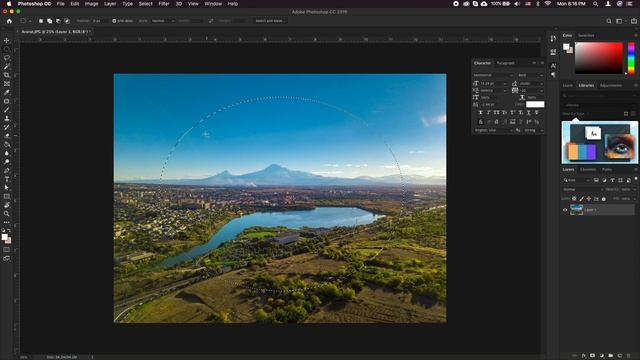
Task: Open the Swatches tab
Action: (586, 36)
